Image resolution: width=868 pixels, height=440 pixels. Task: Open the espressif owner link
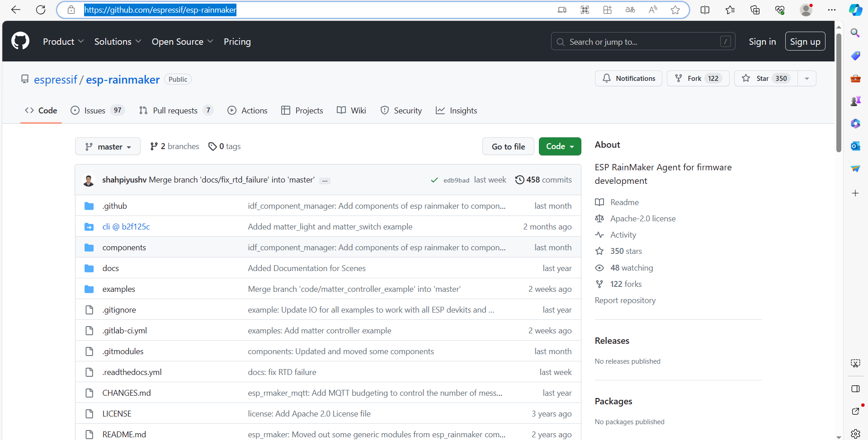[x=56, y=80]
